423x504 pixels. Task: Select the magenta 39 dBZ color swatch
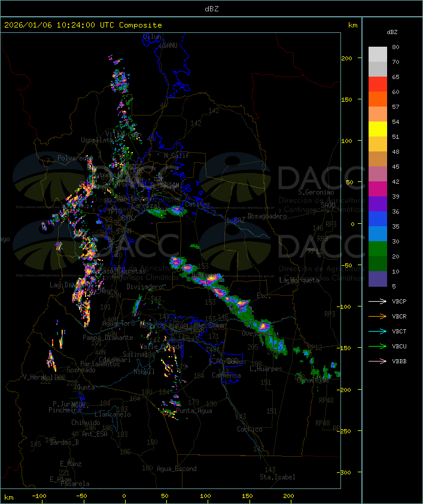point(378,189)
